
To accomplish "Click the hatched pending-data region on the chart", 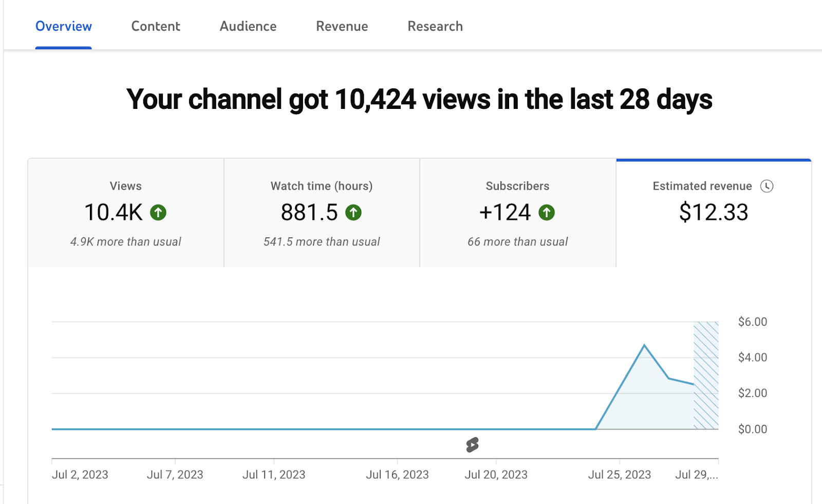I will pos(706,375).
